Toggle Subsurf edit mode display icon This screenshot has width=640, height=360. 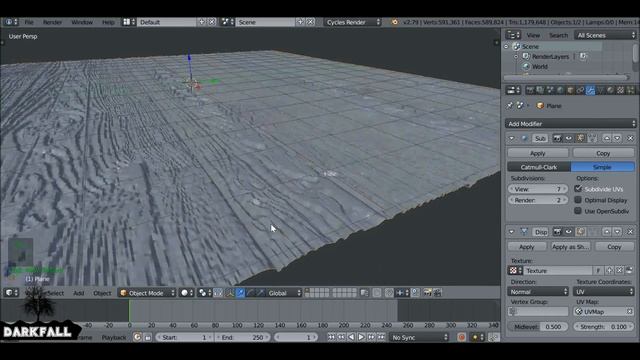click(x=580, y=138)
